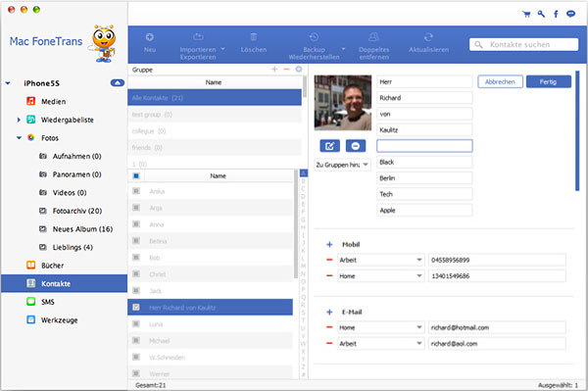Click the phone number field 04558956899
This screenshot has width=588, height=391.
(497, 260)
